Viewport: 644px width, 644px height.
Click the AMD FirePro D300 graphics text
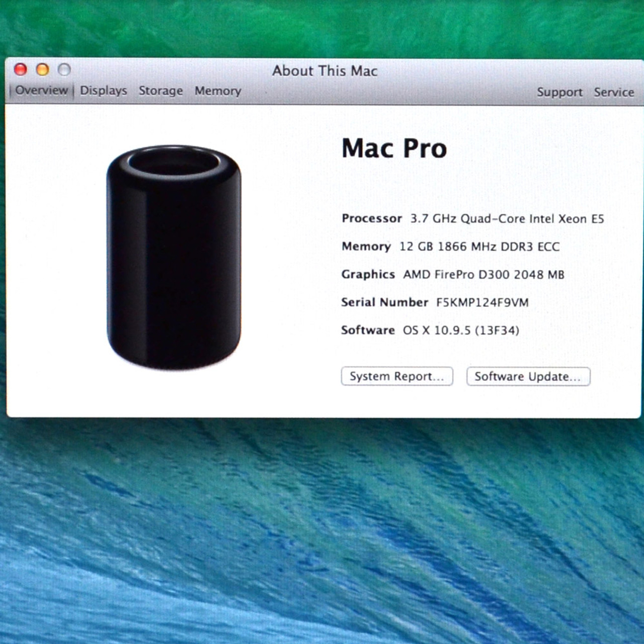[484, 275]
